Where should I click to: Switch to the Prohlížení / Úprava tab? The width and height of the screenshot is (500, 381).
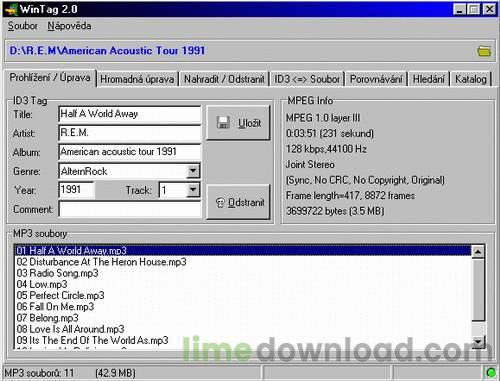coord(50,78)
